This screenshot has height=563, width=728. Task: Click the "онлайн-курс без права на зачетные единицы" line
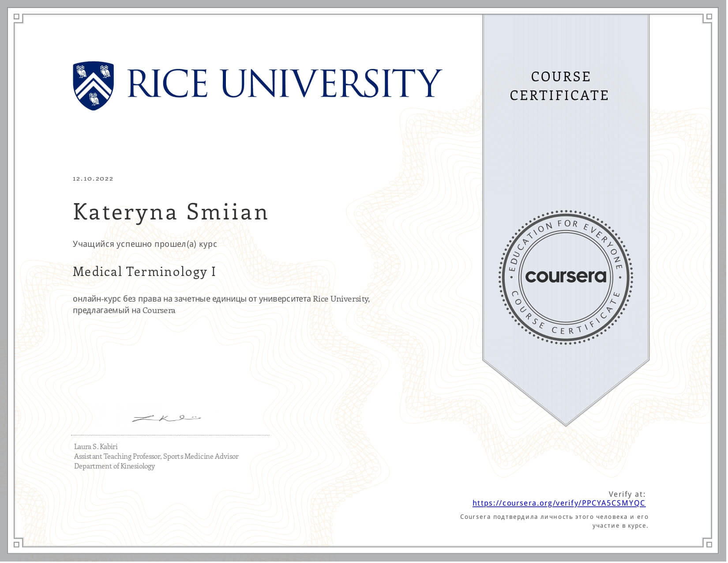(x=221, y=299)
